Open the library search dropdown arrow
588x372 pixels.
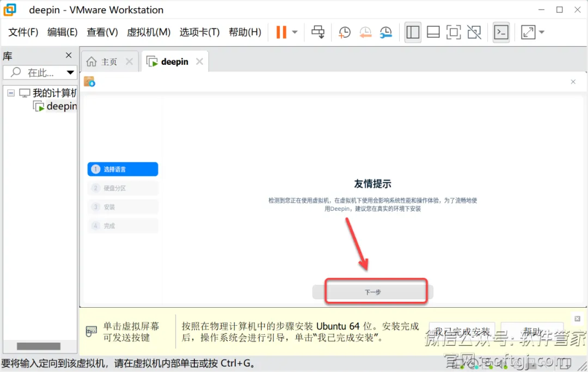[70, 72]
